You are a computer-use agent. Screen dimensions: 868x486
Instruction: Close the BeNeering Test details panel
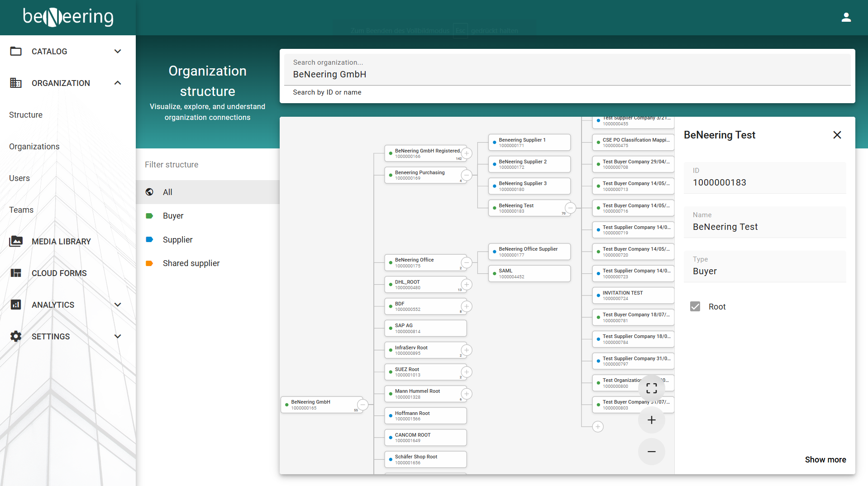point(837,135)
